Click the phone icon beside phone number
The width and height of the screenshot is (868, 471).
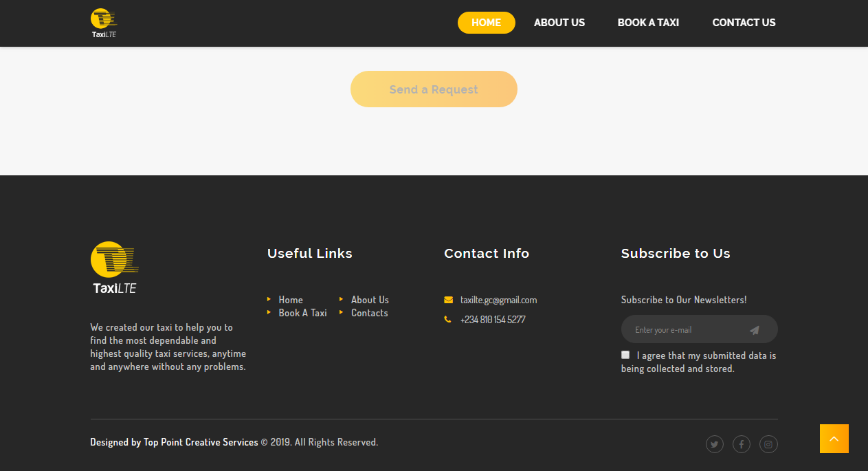(x=448, y=319)
